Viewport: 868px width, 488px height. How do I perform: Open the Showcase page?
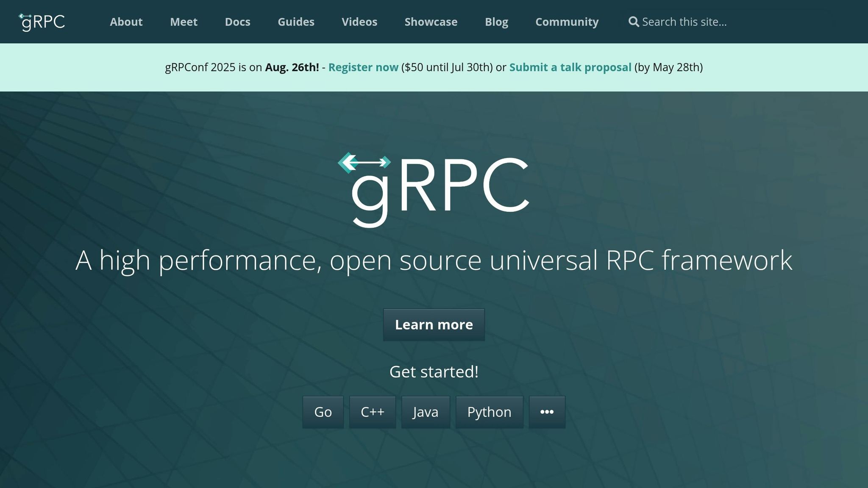[x=431, y=22]
